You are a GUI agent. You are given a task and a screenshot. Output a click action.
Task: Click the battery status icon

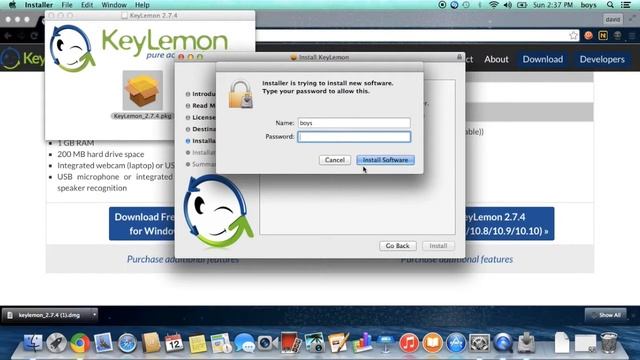[x=522, y=5]
